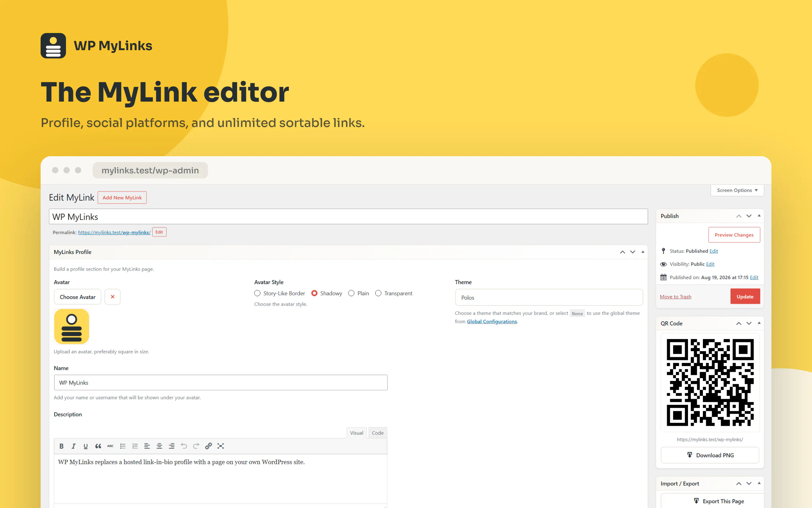Viewport: 812px width, 508px height.
Task: Select the Shadowy avatar style
Action: tap(314, 293)
